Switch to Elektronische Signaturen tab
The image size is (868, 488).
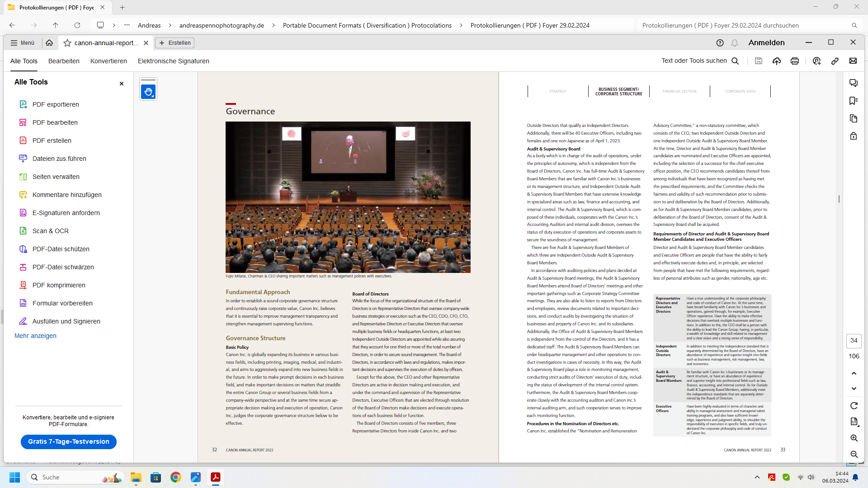tap(174, 61)
